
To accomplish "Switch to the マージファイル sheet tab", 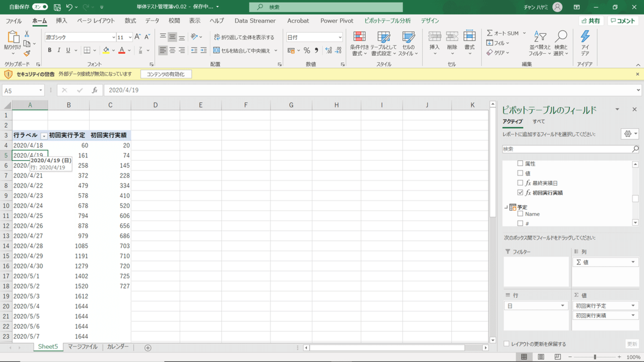I will tap(83, 347).
